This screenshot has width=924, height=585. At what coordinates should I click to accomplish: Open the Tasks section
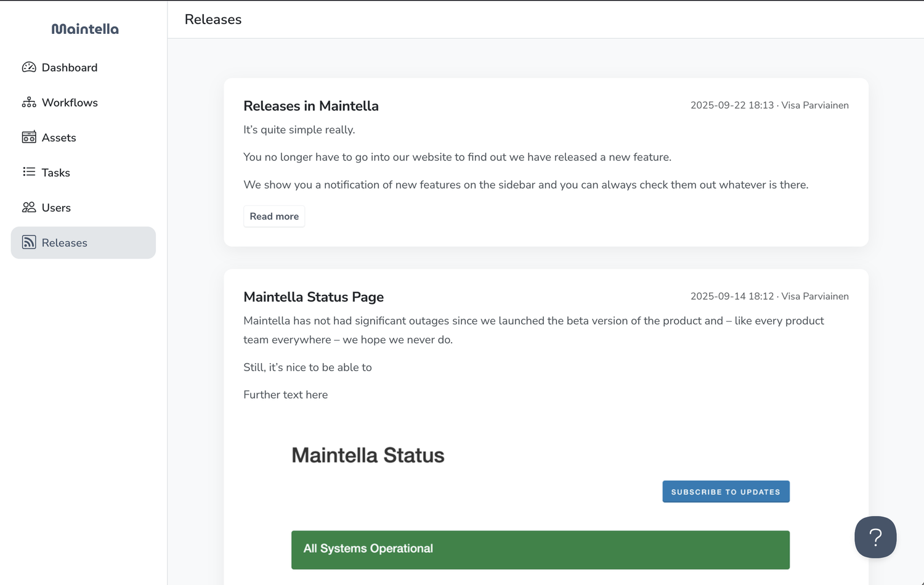tap(83, 173)
